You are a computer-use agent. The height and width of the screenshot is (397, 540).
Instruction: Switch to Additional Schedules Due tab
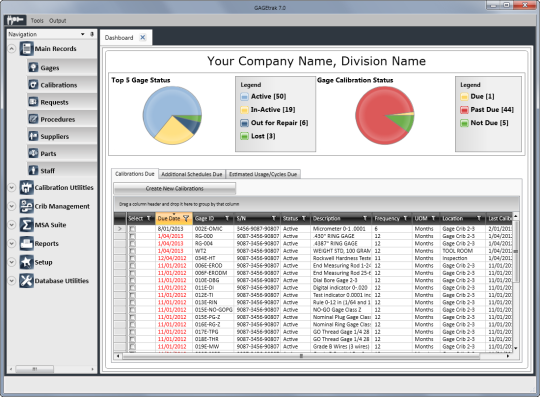[x=191, y=174]
